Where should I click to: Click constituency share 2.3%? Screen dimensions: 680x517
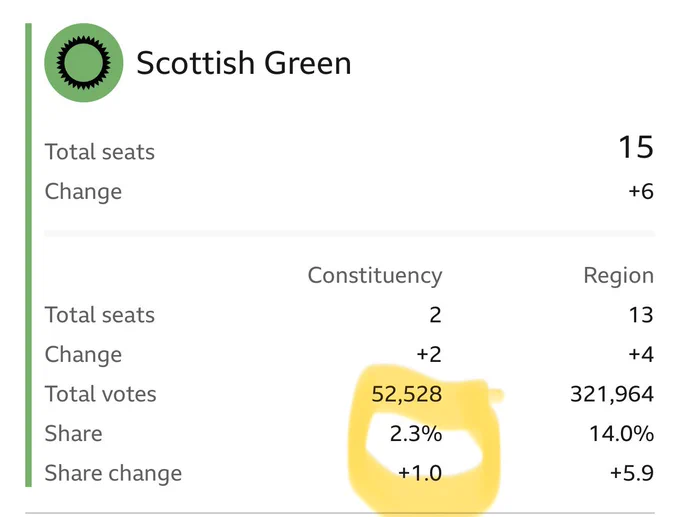click(416, 434)
